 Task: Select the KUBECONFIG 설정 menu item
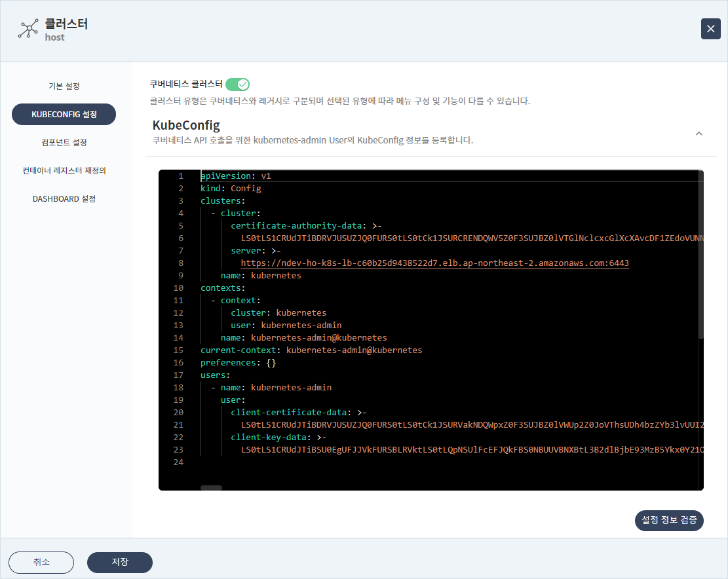click(64, 114)
